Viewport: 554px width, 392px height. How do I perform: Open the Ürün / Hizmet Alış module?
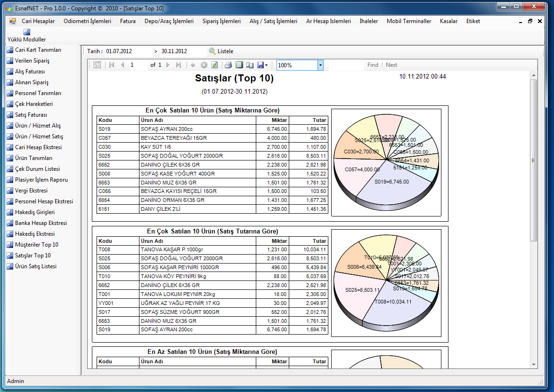34,126
